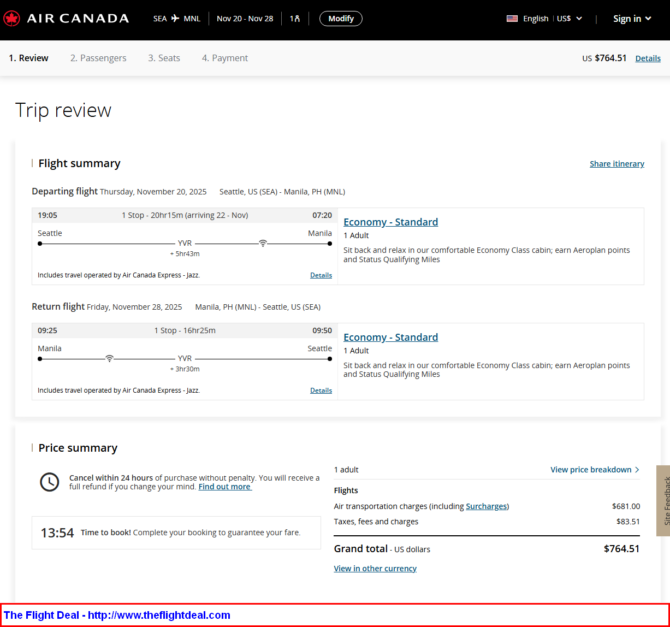The height and width of the screenshot is (627, 670).
Task: Click the MNL destination code in header
Action: click(192, 18)
